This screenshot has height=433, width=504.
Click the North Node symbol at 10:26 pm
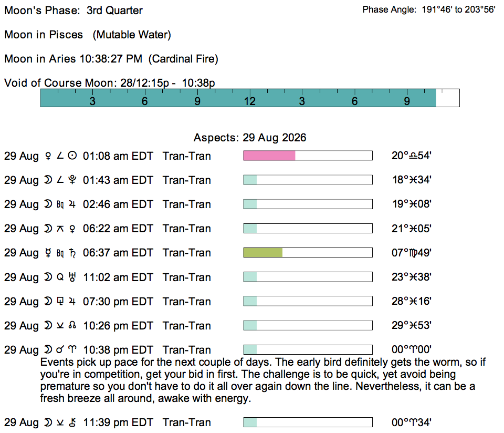[x=72, y=326]
